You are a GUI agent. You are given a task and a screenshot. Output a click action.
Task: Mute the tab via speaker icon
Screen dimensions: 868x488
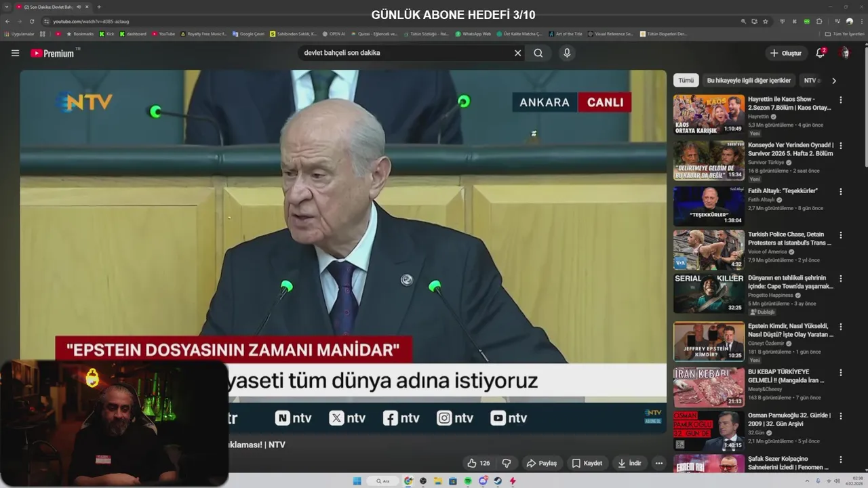click(x=79, y=7)
